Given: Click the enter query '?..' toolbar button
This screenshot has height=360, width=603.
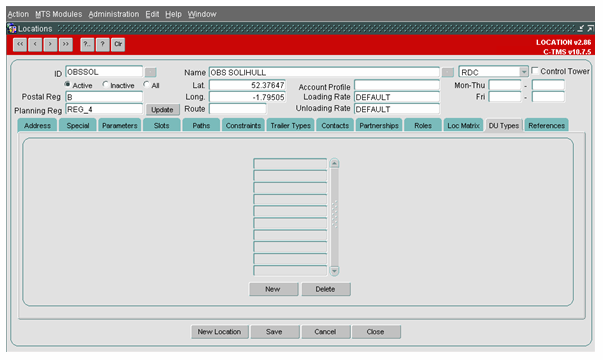Looking at the screenshot, I should tap(87, 45).
